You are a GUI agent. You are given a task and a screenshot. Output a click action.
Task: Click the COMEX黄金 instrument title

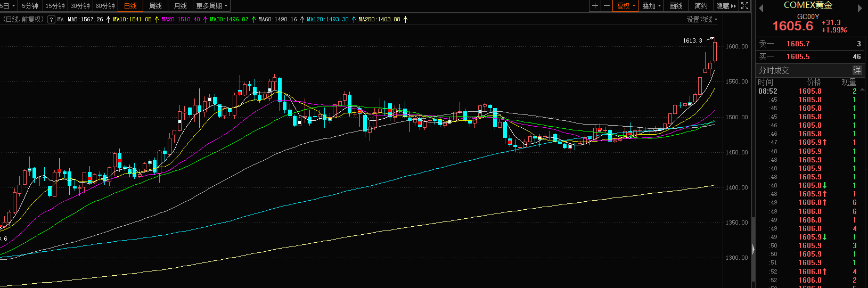coord(808,5)
